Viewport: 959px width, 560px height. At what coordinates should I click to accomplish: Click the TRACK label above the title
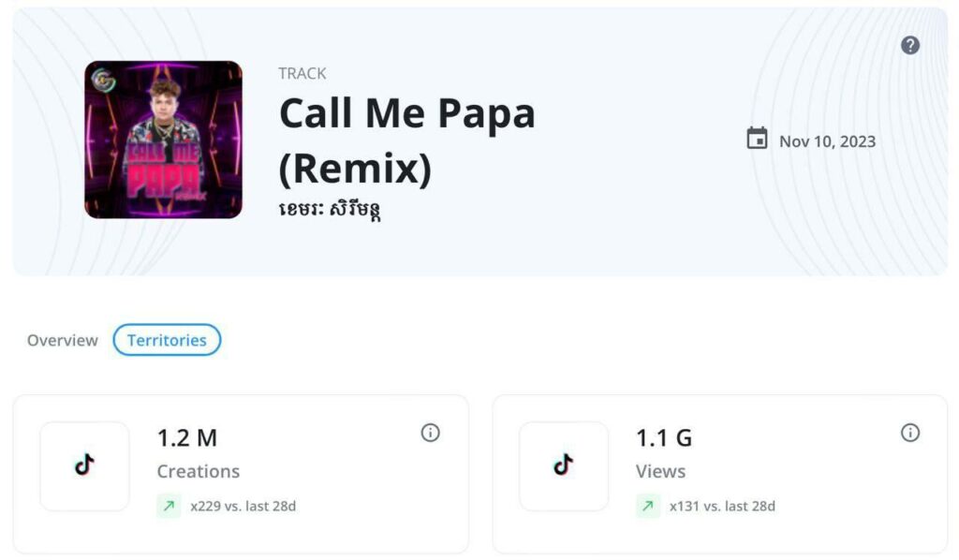[x=302, y=74]
